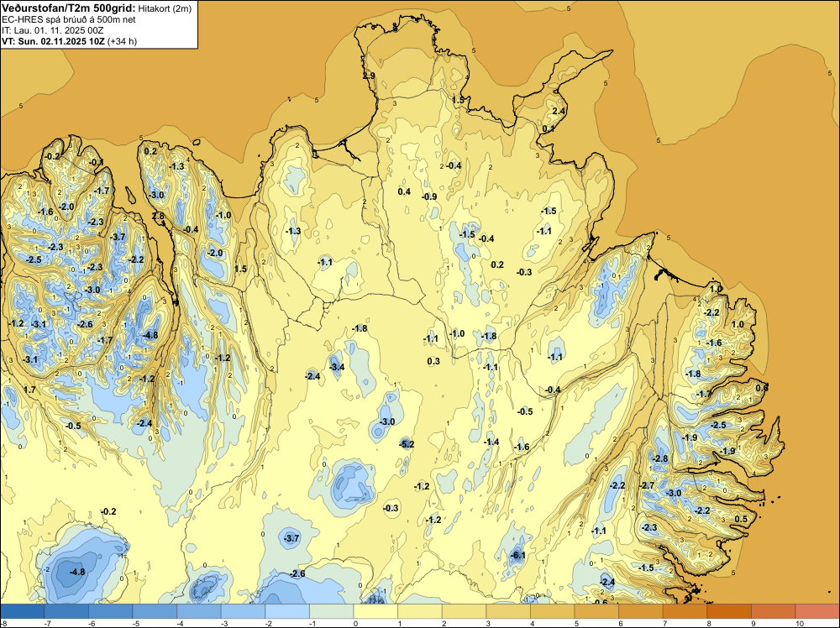Click the legend swatch between 2 and 3
840x628 pixels.
click(x=464, y=611)
